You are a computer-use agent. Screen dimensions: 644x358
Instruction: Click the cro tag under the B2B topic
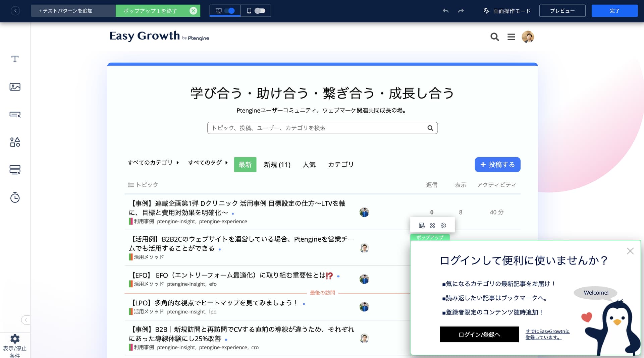[x=255, y=347]
